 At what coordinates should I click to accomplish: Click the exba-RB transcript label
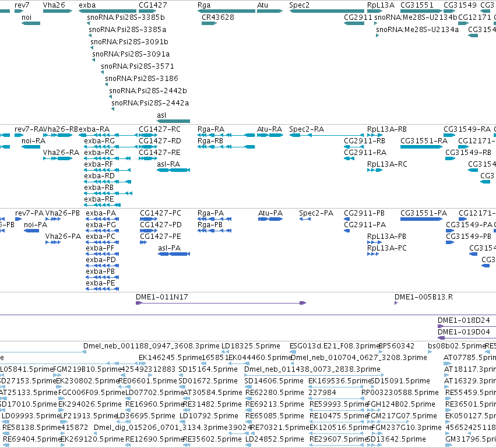point(99,188)
